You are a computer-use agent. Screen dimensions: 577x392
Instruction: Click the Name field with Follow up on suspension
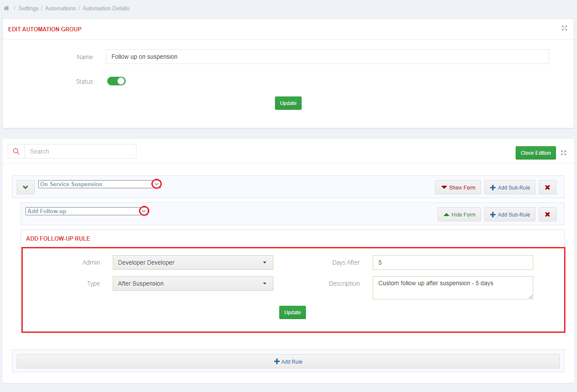pos(327,57)
